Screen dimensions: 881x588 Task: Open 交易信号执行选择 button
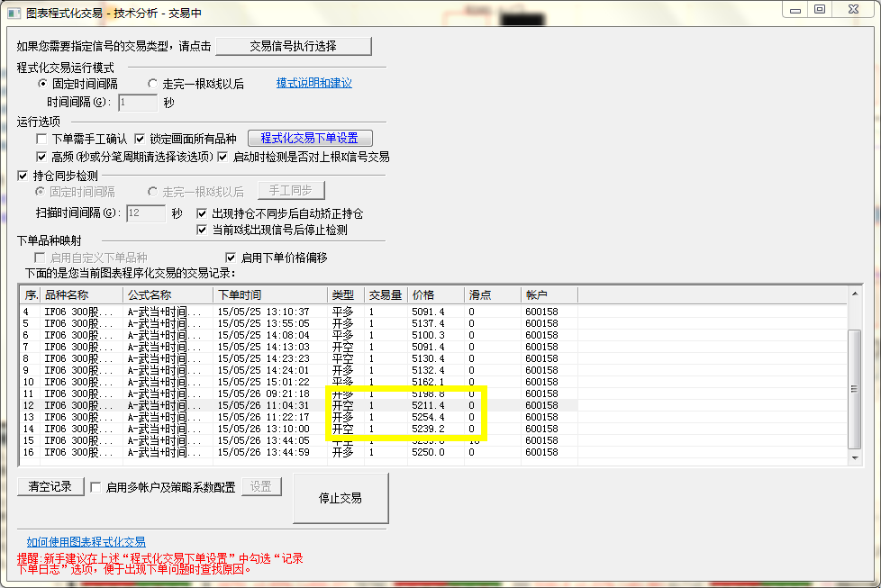(x=293, y=46)
